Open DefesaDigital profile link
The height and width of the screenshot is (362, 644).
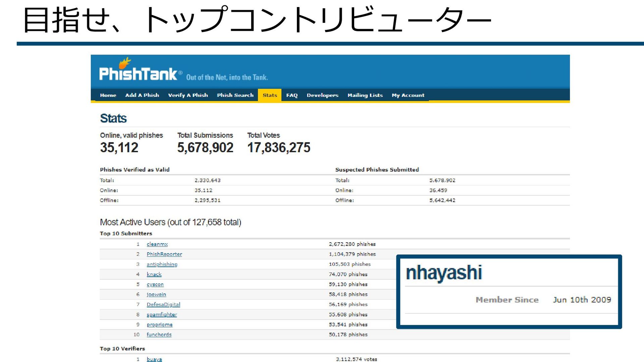tap(163, 305)
